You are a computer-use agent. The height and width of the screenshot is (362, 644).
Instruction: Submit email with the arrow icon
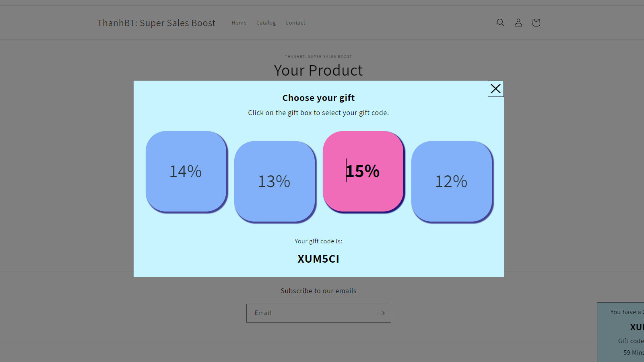point(382,313)
